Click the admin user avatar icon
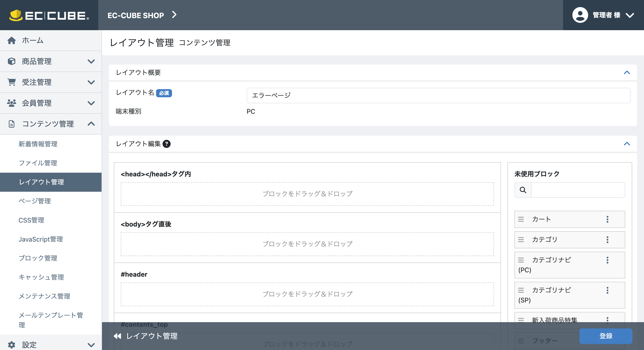This screenshot has height=350, width=644. 580,15
